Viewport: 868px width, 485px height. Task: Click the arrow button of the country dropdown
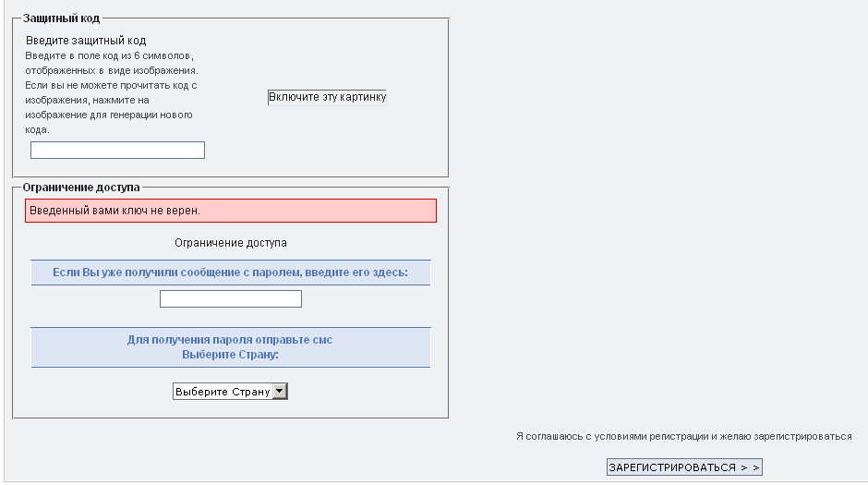click(281, 392)
